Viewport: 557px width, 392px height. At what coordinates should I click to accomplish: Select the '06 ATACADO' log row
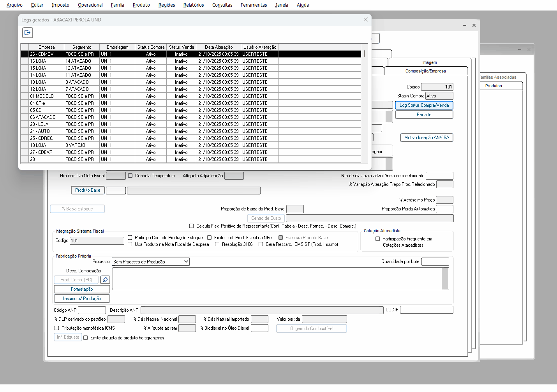(x=191, y=117)
